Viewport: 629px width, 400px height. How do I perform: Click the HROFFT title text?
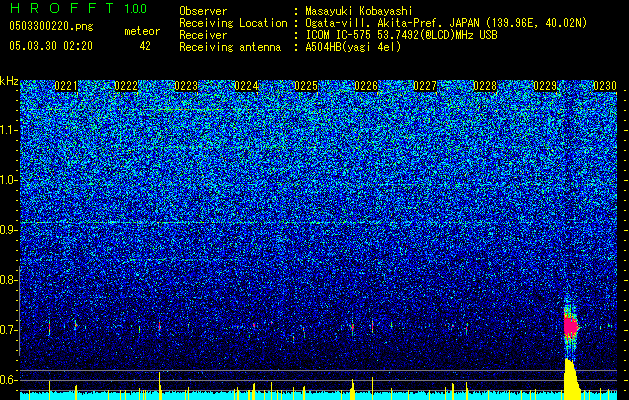tap(61, 8)
